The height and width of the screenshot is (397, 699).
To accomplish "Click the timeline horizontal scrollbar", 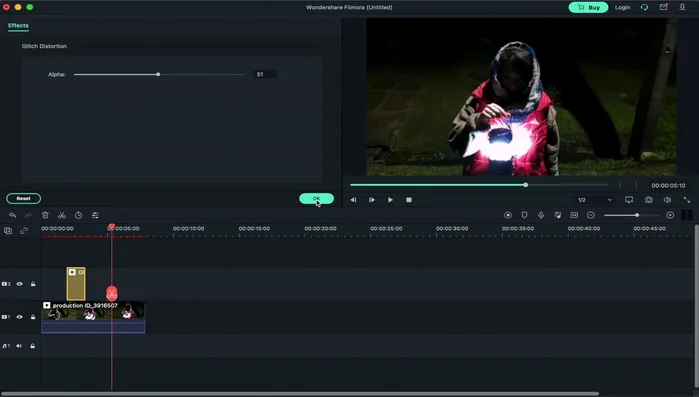I will (x=300, y=394).
